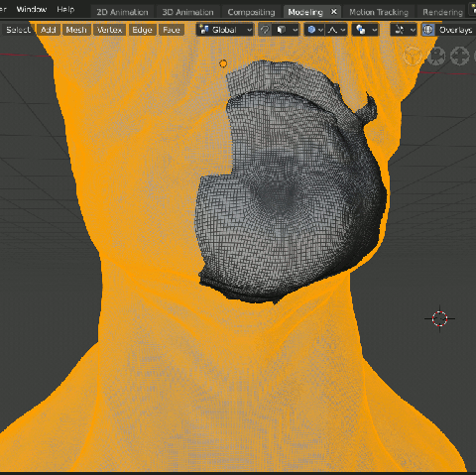Switch to the Motion Tracking workspace tab
The height and width of the screenshot is (475, 476).
[379, 12]
